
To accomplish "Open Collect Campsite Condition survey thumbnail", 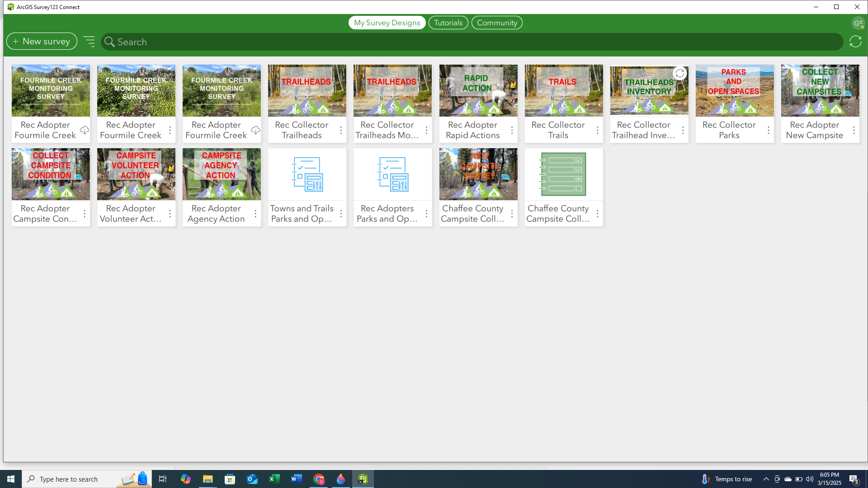I will 51,174.
